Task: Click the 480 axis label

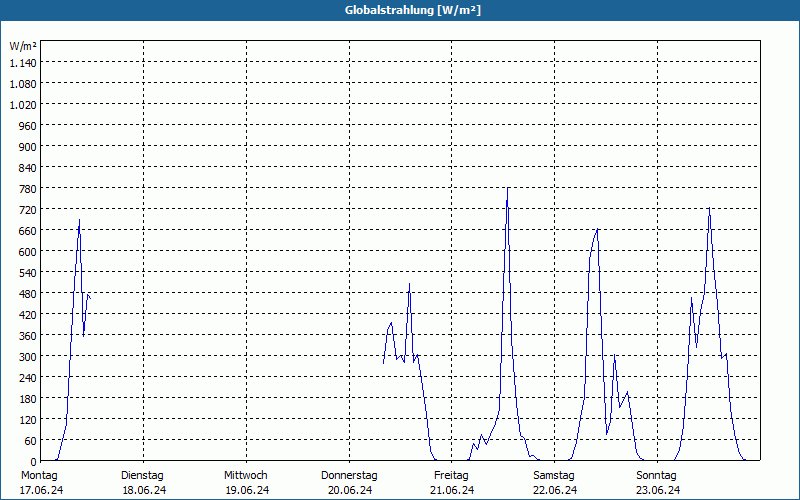Action: coord(28,293)
